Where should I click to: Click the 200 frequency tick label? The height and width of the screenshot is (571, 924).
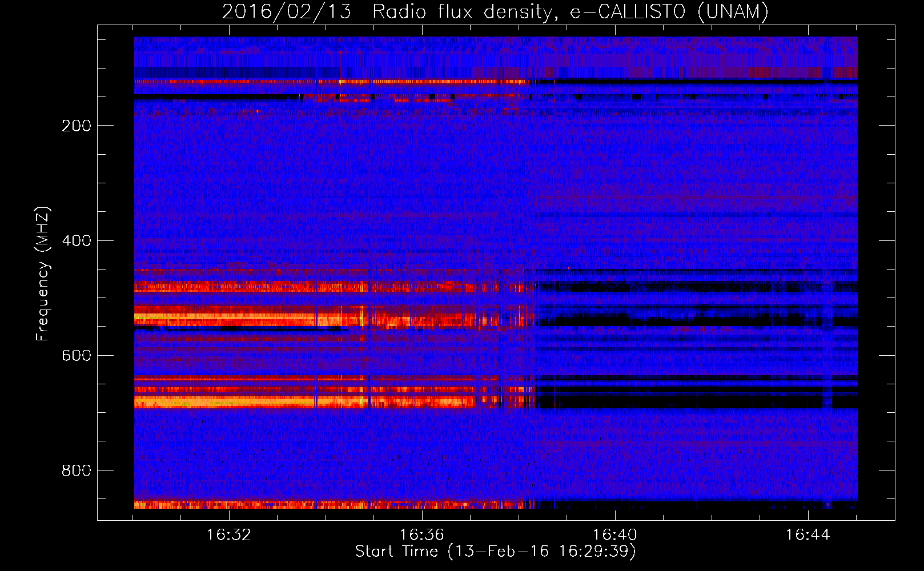pyautogui.click(x=77, y=126)
